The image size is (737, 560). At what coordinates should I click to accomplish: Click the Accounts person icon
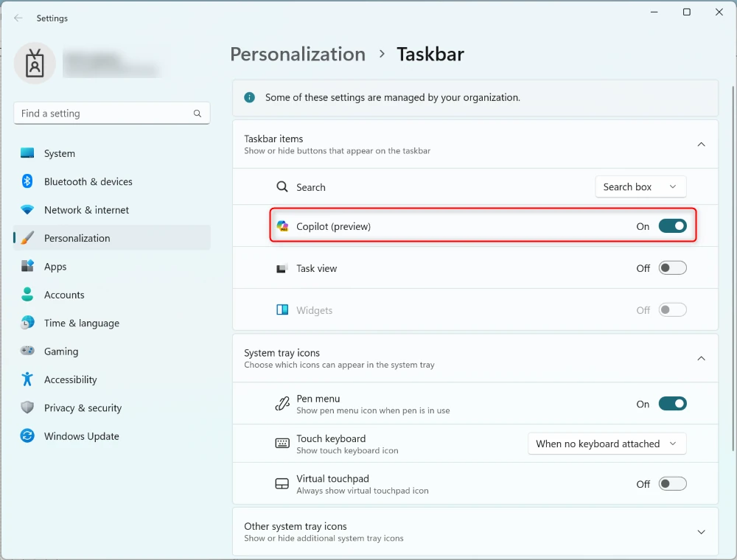[27, 295]
